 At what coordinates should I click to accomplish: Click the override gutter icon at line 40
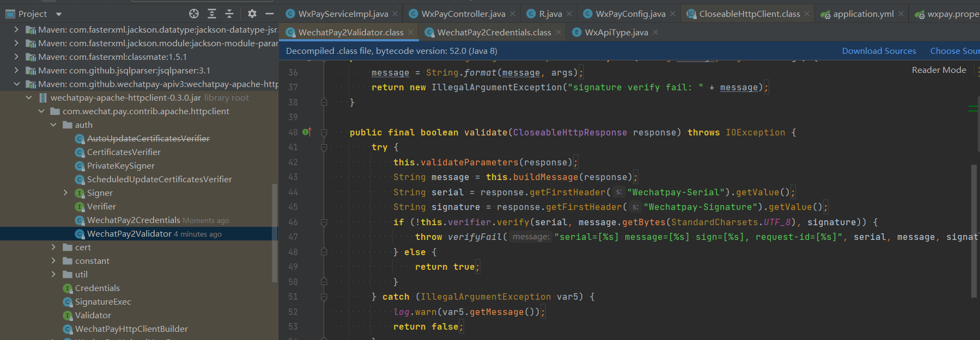coord(307,132)
